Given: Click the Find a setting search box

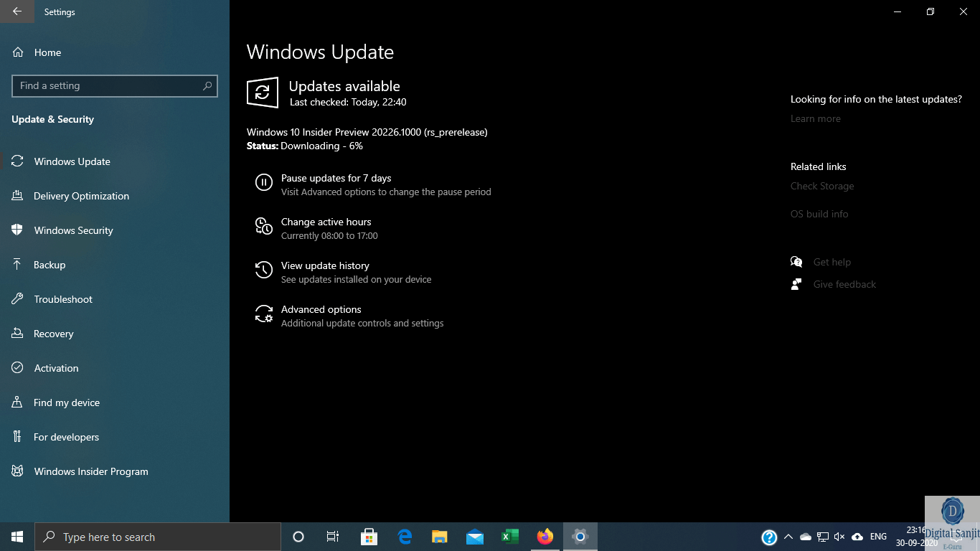Looking at the screenshot, I should 115,85.
